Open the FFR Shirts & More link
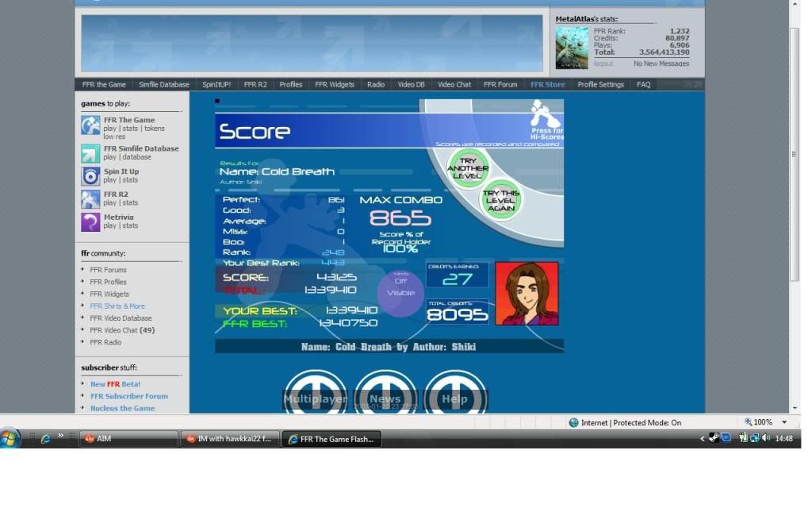 point(117,306)
